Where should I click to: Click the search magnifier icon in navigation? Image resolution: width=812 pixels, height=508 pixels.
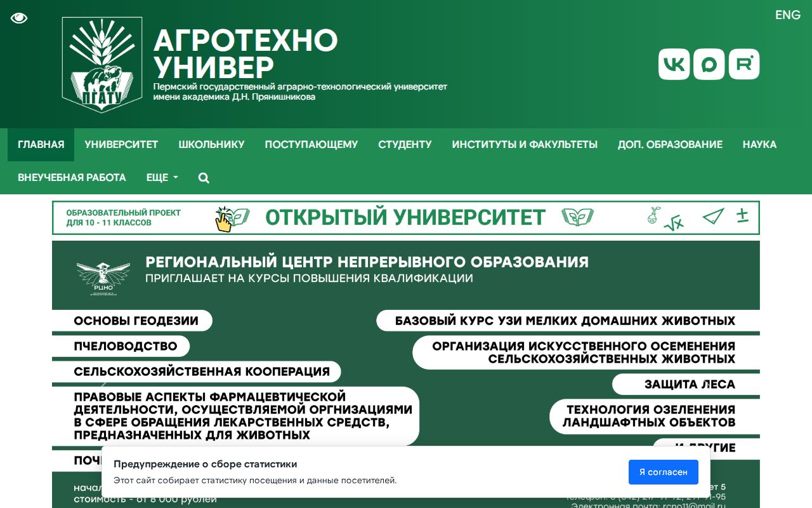204,178
